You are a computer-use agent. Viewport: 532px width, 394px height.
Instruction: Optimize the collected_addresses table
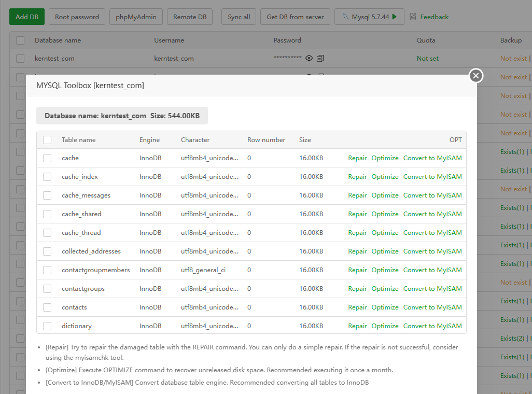pos(385,251)
